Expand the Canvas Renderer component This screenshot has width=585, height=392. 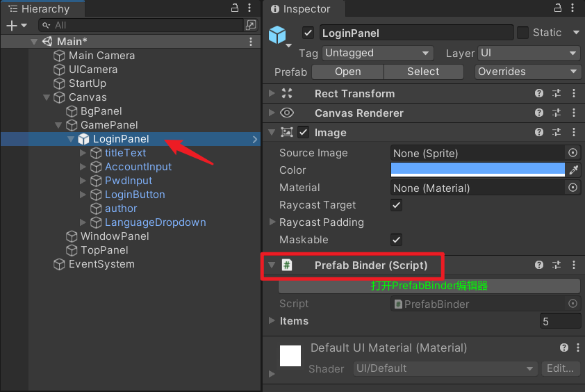272,113
